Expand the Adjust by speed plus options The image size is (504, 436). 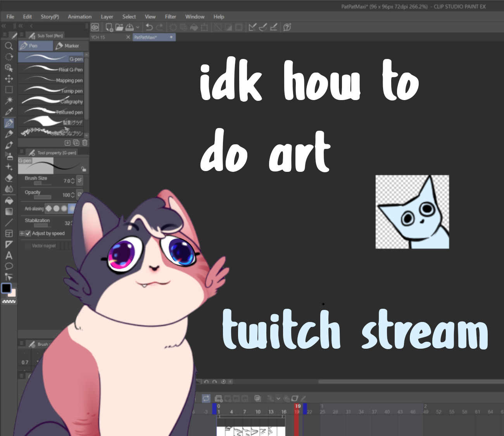pos(22,234)
